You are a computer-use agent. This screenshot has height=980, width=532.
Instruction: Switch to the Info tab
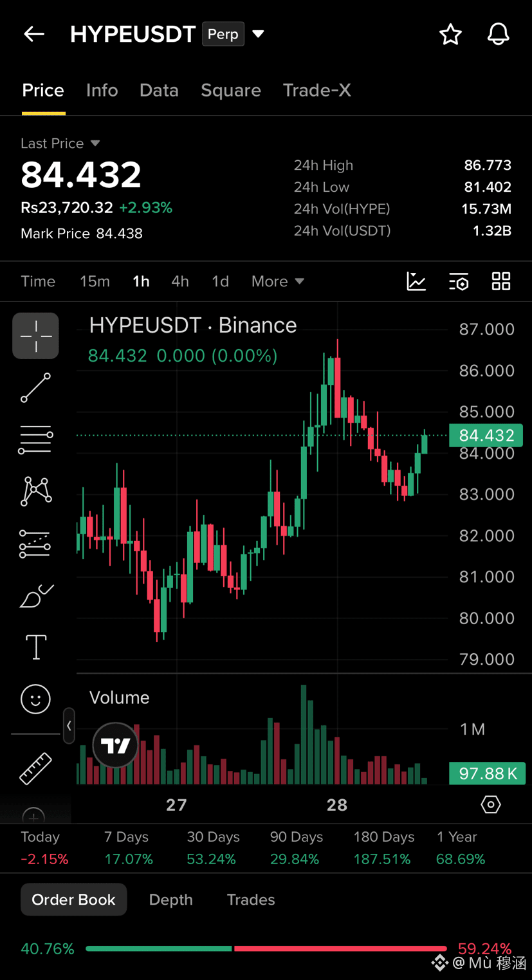(x=102, y=90)
